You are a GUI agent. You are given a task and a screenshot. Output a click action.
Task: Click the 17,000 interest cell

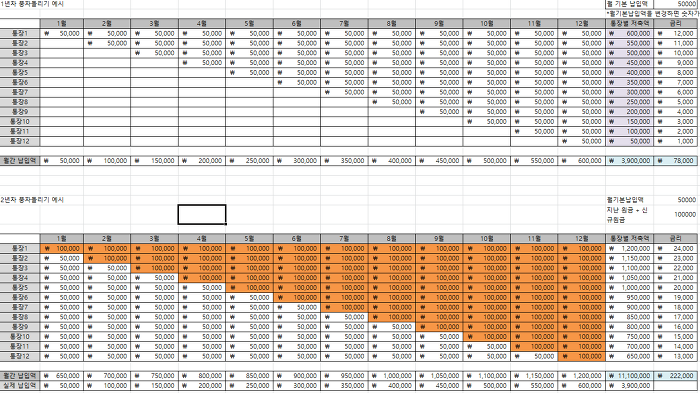click(675, 318)
